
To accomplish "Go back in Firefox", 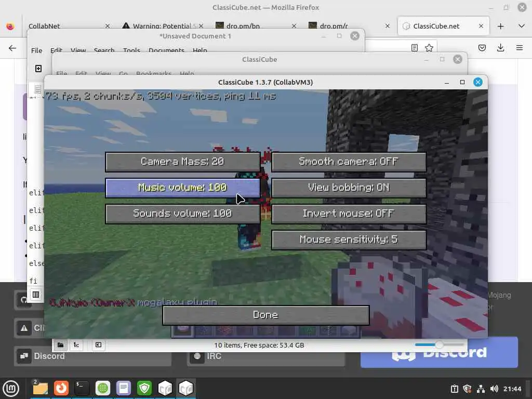I will (12, 48).
